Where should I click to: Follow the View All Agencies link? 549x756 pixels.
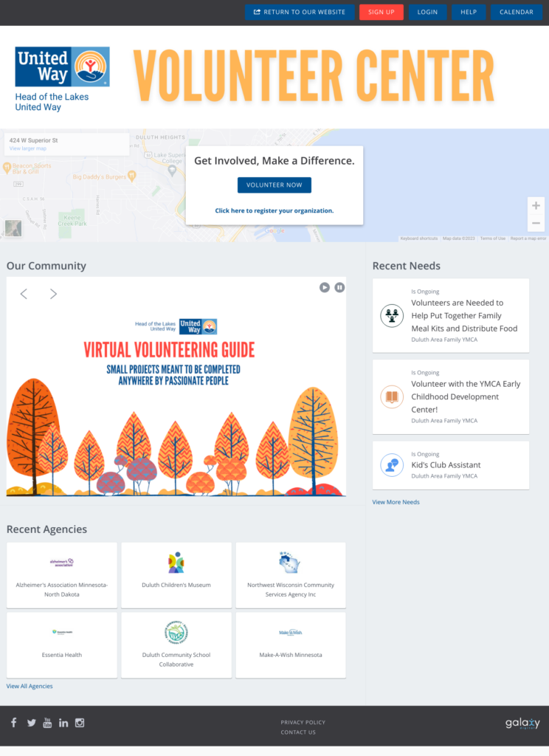pos(30,686)
